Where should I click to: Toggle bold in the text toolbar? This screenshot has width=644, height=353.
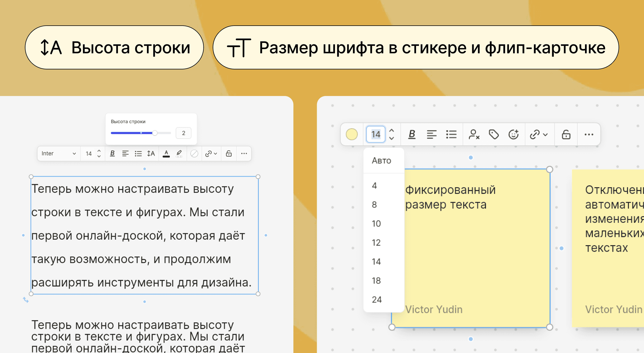(x=112, y=154)
